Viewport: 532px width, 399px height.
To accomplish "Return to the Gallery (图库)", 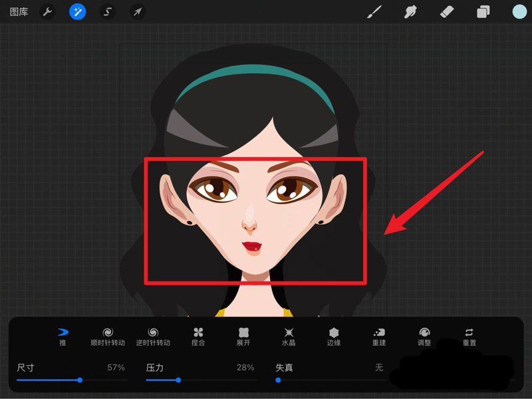I will 18,11.
